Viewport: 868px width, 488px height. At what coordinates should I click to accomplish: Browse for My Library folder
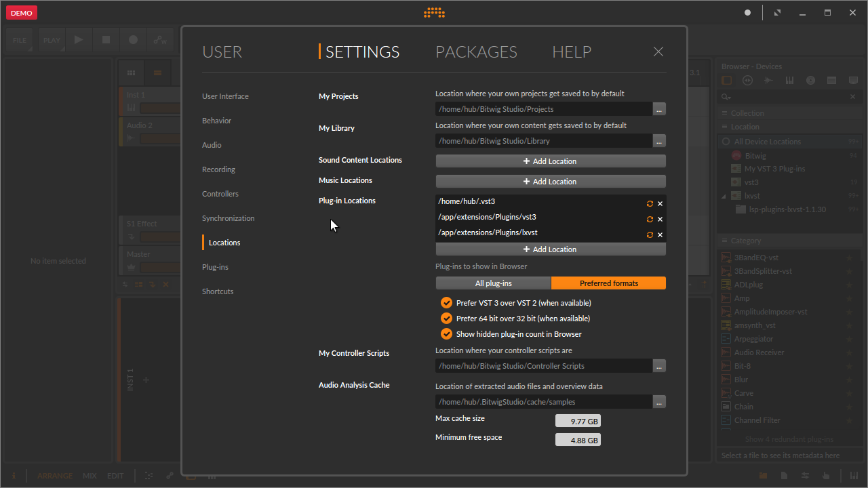click(x=659, y=141)
